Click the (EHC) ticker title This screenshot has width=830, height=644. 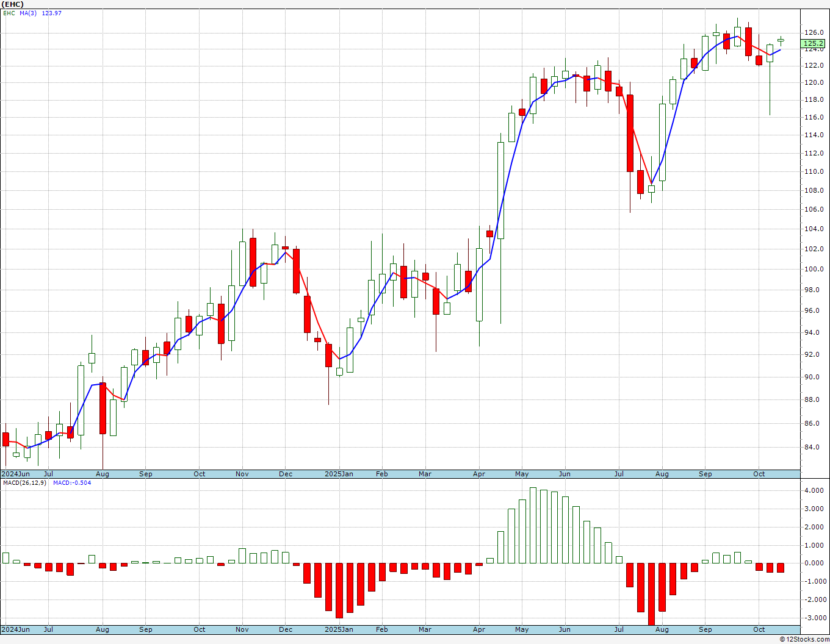(13, 4)
